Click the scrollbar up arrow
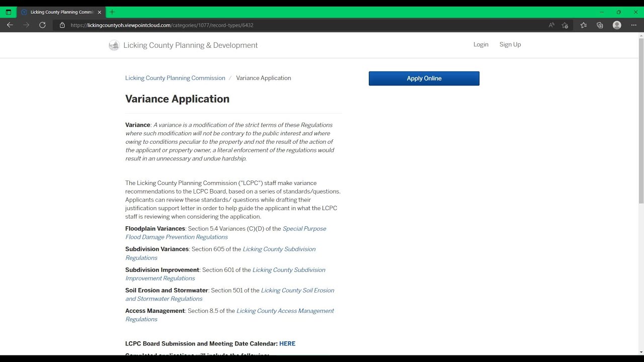 click(x=641, y=35)
